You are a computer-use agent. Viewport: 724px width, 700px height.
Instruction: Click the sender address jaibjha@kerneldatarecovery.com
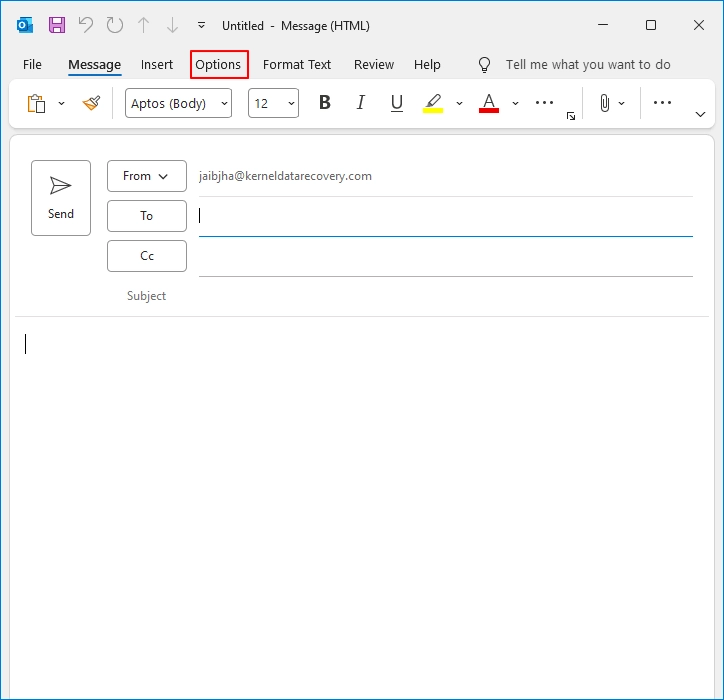[x=285, y=176]
